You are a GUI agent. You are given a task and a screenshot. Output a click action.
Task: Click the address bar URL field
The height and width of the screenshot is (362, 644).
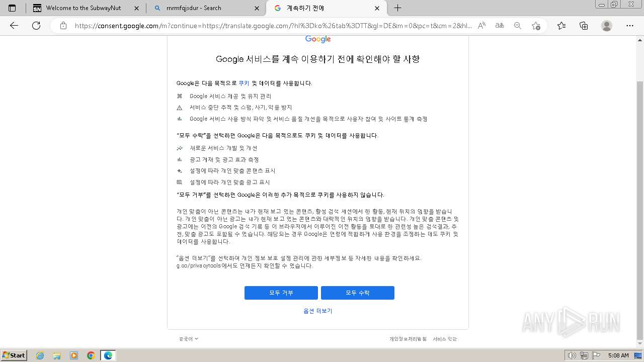273,26
